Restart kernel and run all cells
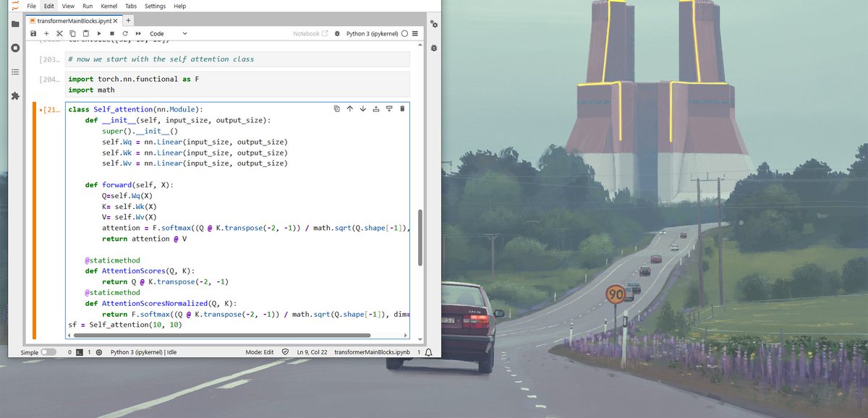This screenshot has width=868, height=418. 138,34
